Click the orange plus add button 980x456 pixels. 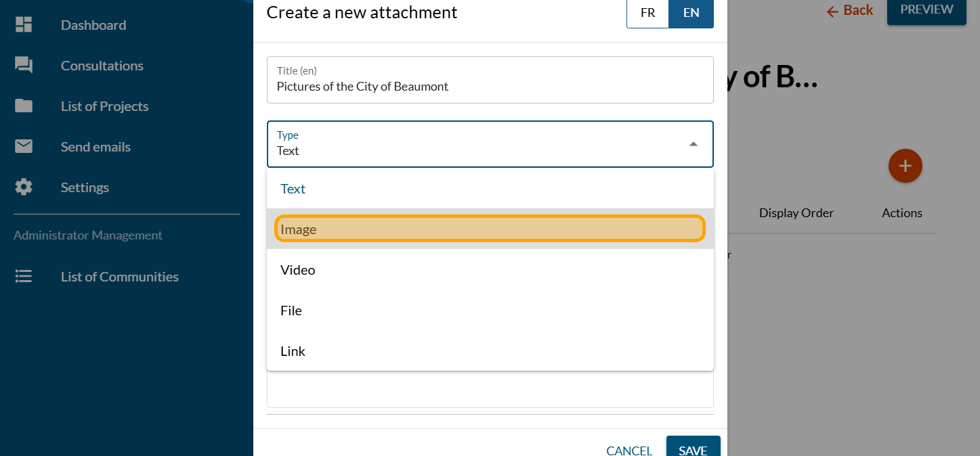[905, 166]
